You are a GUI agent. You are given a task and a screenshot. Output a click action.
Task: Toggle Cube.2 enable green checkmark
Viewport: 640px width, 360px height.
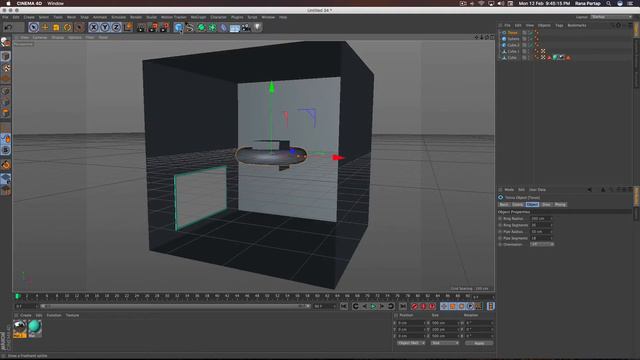click(x=530, y=45)
